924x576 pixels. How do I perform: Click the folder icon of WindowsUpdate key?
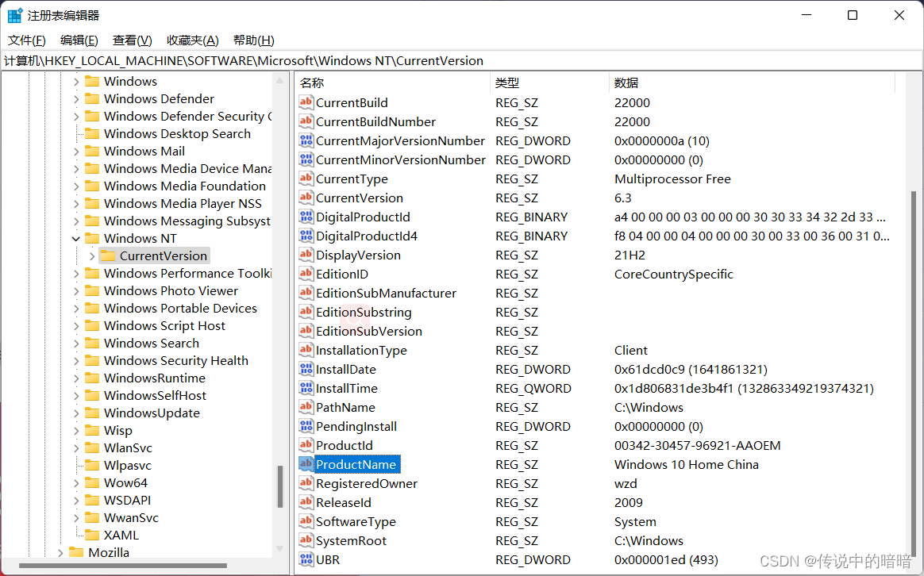pos(92,413)
